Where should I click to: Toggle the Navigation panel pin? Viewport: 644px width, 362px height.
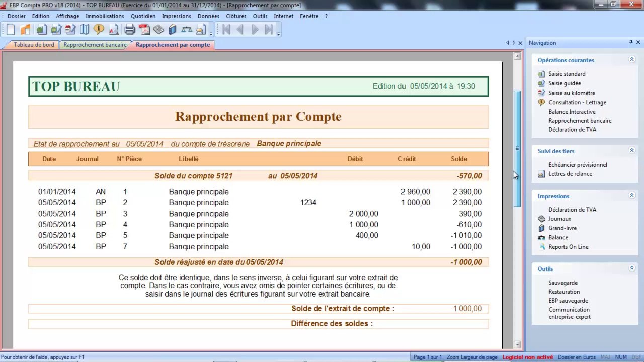click(631, 43)
